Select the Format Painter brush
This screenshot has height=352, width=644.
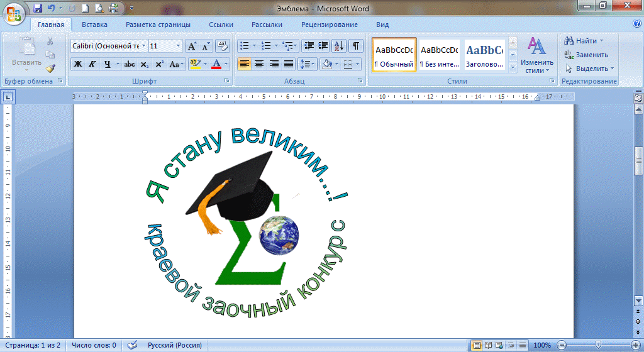50,69
